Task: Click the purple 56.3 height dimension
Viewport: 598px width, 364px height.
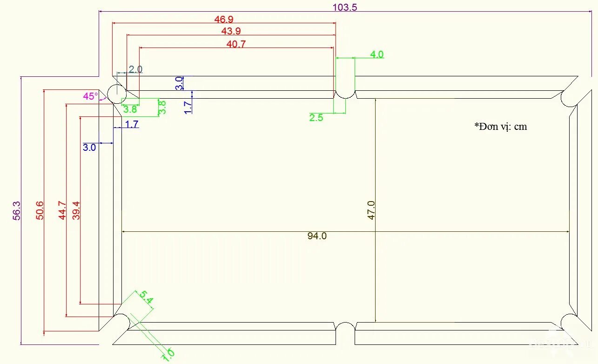Action: [x=17, y=210]
